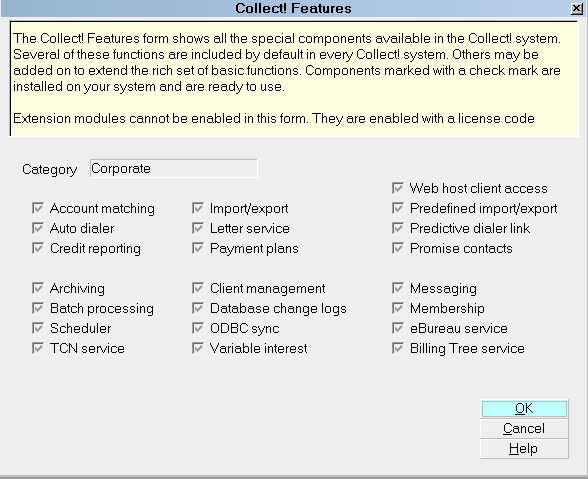Toggle the Billing Tree service checkbox

[398, 348]
